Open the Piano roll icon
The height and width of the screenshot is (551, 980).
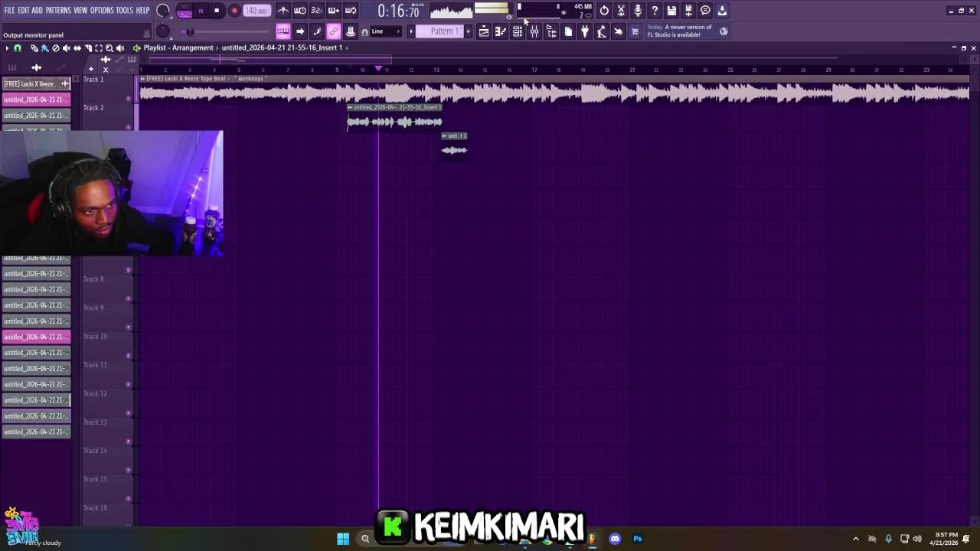click(501, 31)
